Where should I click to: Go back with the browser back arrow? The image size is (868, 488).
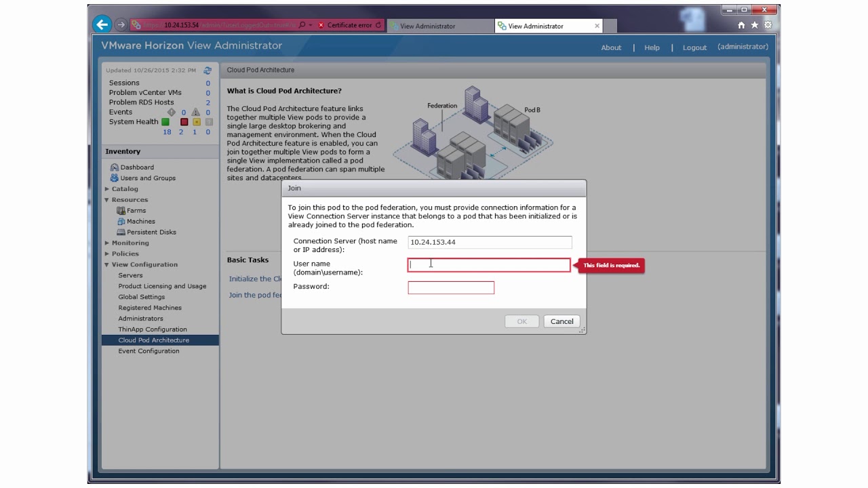(x=102, y=25)
